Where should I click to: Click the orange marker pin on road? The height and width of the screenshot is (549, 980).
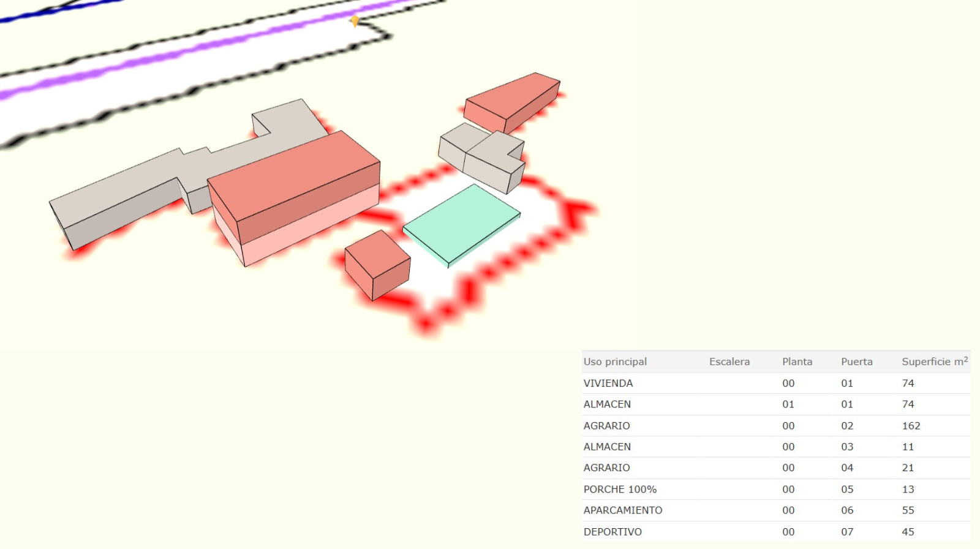point(355,21)
